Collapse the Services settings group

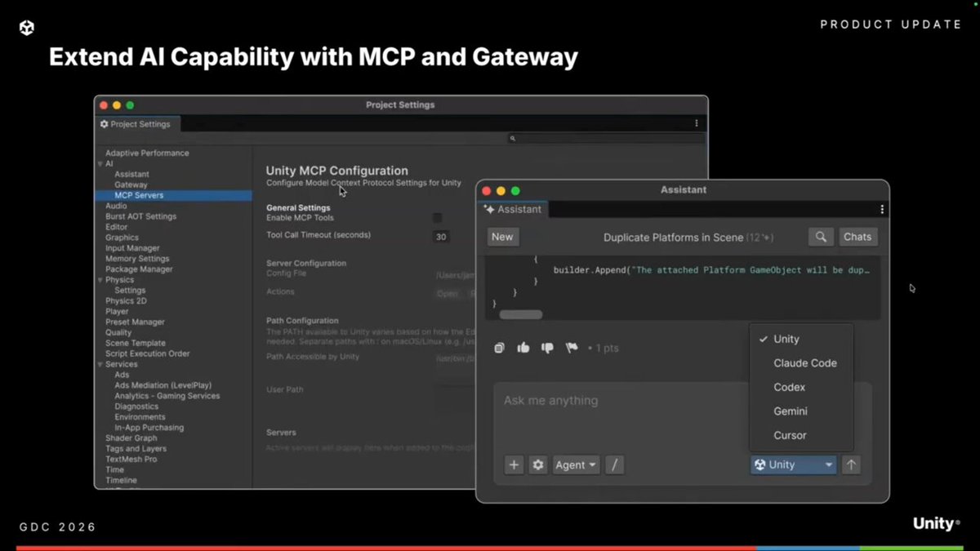click(100, 364)
